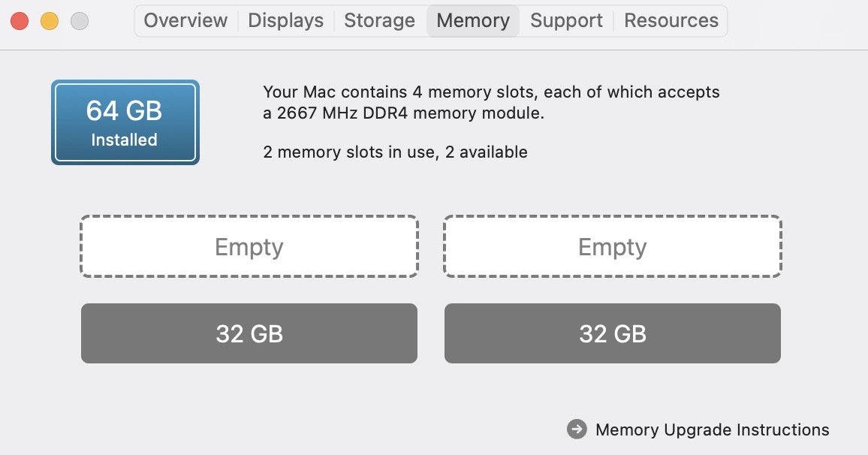Show the Support tab
This screenshot has width=868, height=455.
(566, 20)
